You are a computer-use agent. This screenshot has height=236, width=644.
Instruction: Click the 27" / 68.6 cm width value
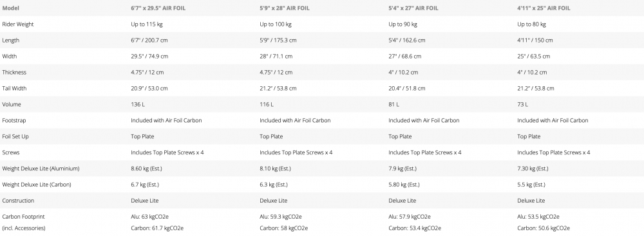[405, 56]
